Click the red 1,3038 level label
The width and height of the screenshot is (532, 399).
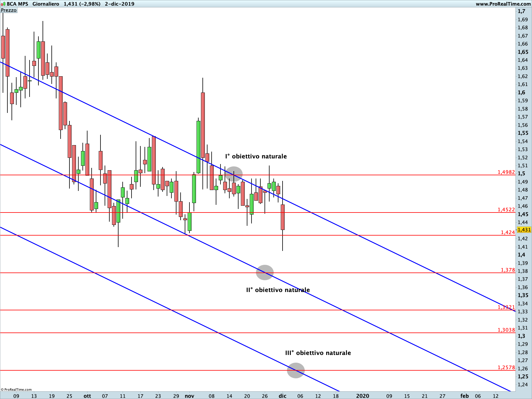(506, 330)
